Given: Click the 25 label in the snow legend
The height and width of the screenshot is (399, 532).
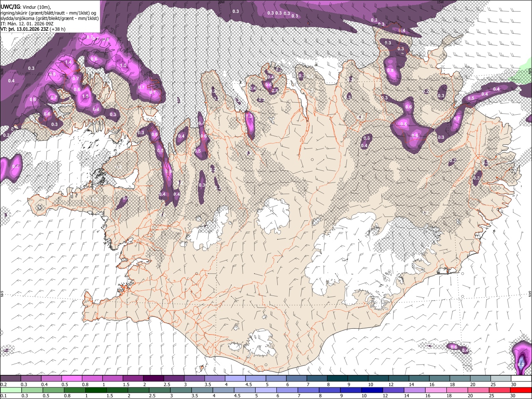Looking at the screenshot, I should pos(493,384).
